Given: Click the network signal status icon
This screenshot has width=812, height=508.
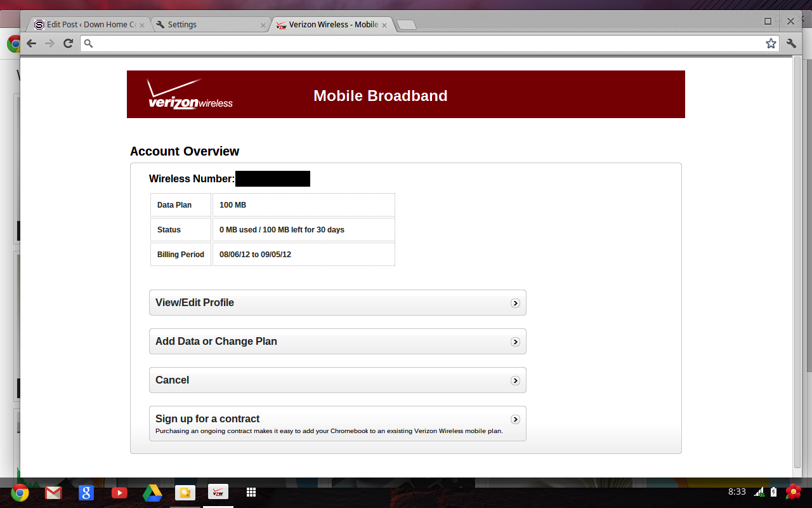Looking at the screenshot, I should coord(759,492).
